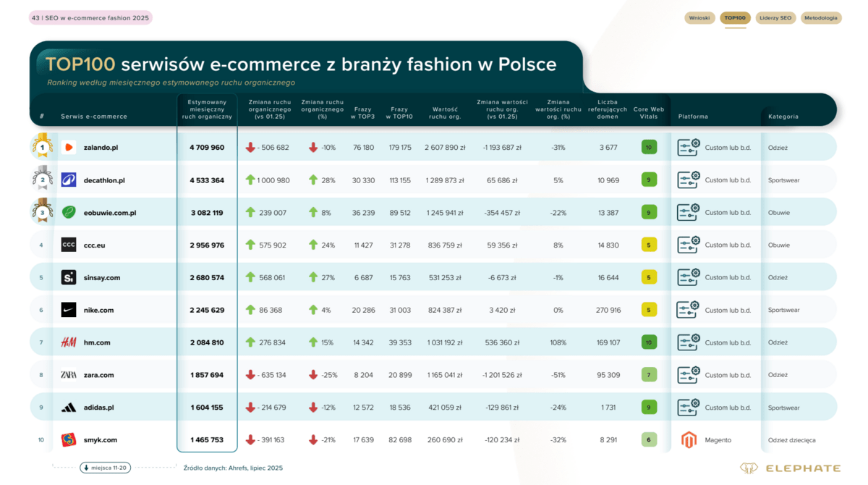This screenshot has height=485, width=868.
Task: Click the sinsay.com logo icon
Action: pyautogui.click(x=69, y=277)
